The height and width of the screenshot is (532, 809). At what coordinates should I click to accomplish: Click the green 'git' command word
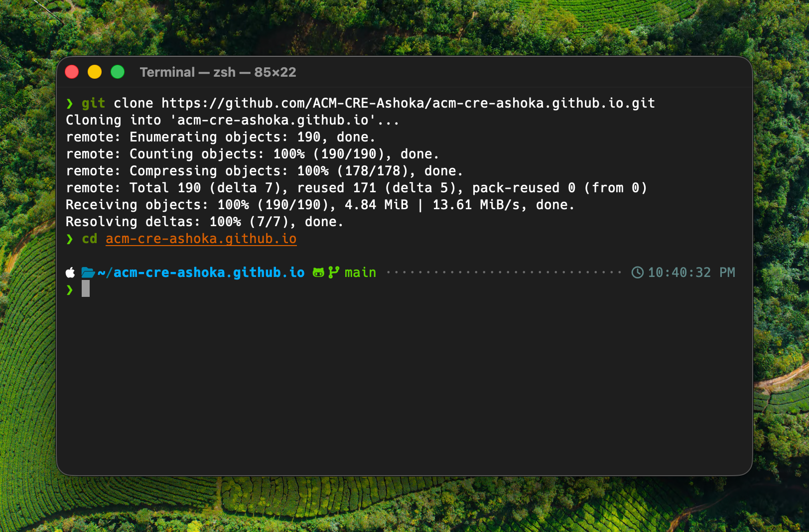94,103
